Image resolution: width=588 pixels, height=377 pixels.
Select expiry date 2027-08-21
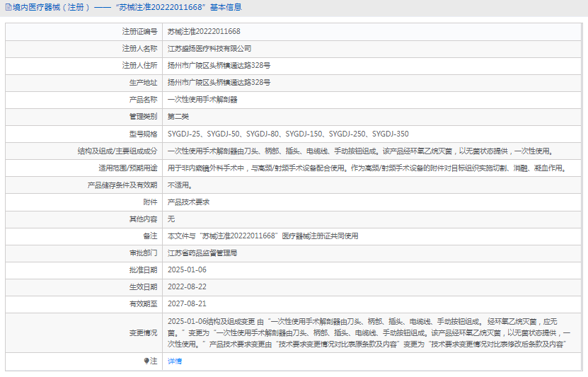point(187,303)
